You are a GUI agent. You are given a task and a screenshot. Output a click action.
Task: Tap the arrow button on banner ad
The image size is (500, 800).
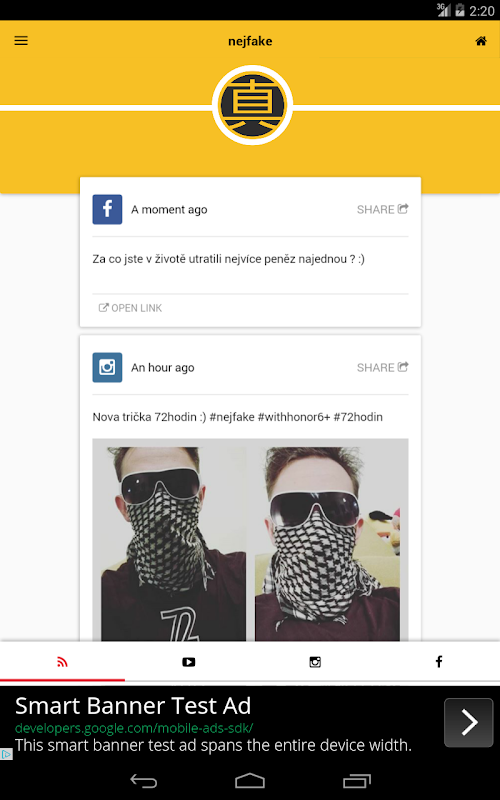click(x=468, y=723)
